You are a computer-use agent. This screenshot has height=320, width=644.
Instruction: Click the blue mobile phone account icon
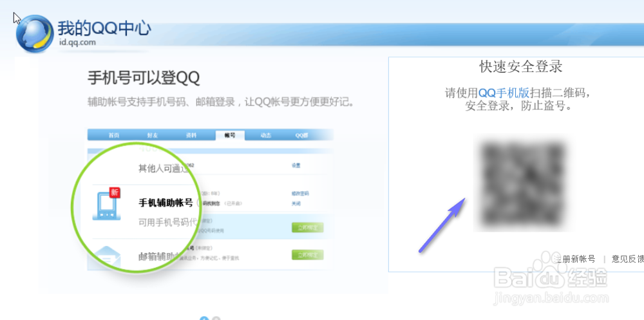pos(106,205)
